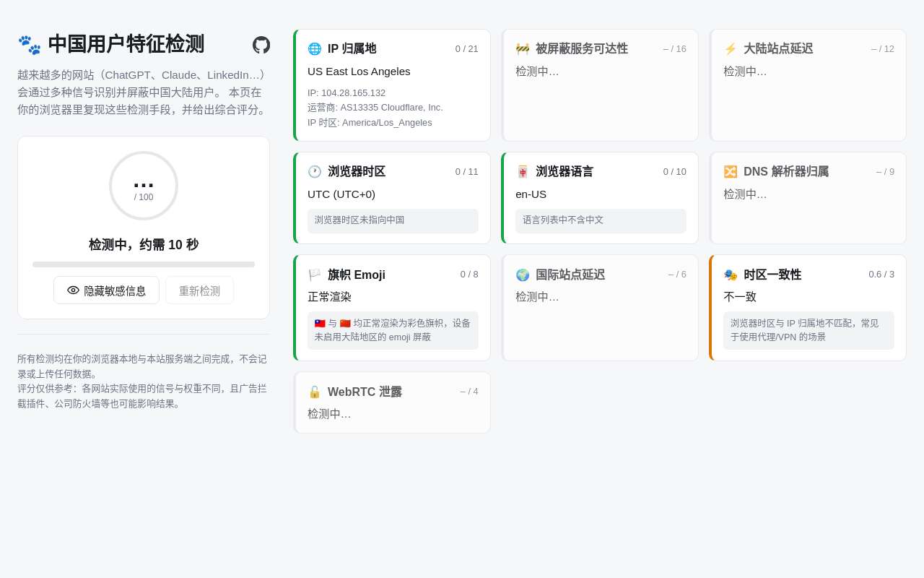This screenshot has height=578, width=924.
Task: Click the 运营商: AS13335 Cloudflare, Inc. line
Action: coord(375,108)
